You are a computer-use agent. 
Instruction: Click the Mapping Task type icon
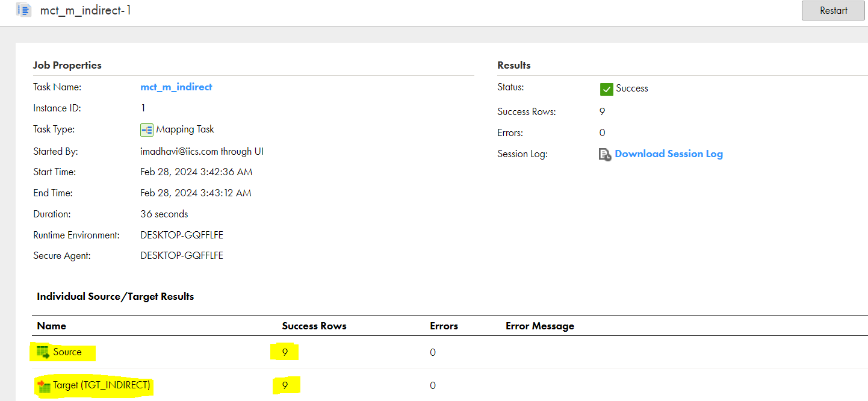tap(147, 129)
